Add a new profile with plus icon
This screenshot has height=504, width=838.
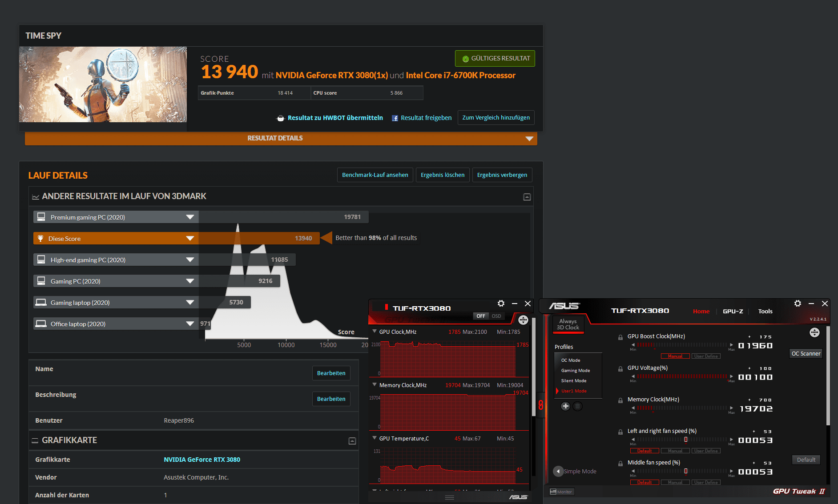(565, 406)
